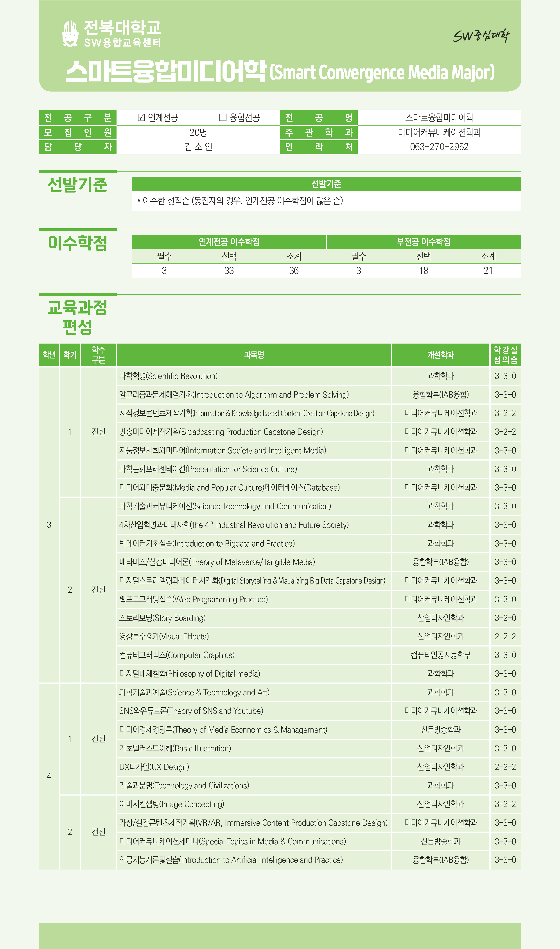
Task: Select the 연계전공 이수학점 column header
Action: point(229,242)
